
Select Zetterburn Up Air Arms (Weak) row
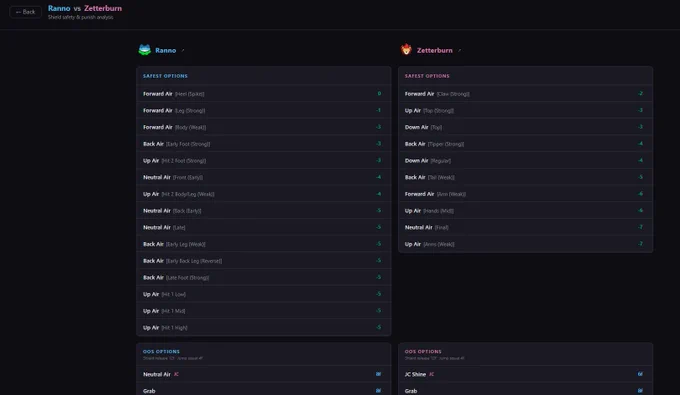coord(526,244)
